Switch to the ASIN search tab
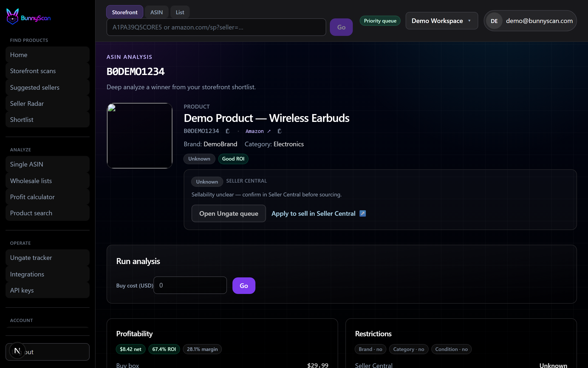The image size is (588, 368). pos(156,12)
